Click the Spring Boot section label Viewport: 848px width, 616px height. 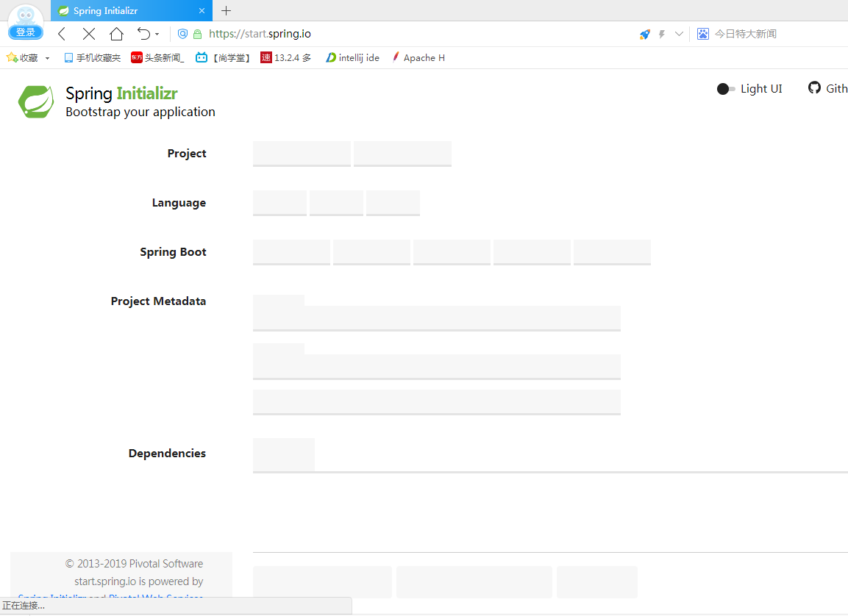(173, 252)
